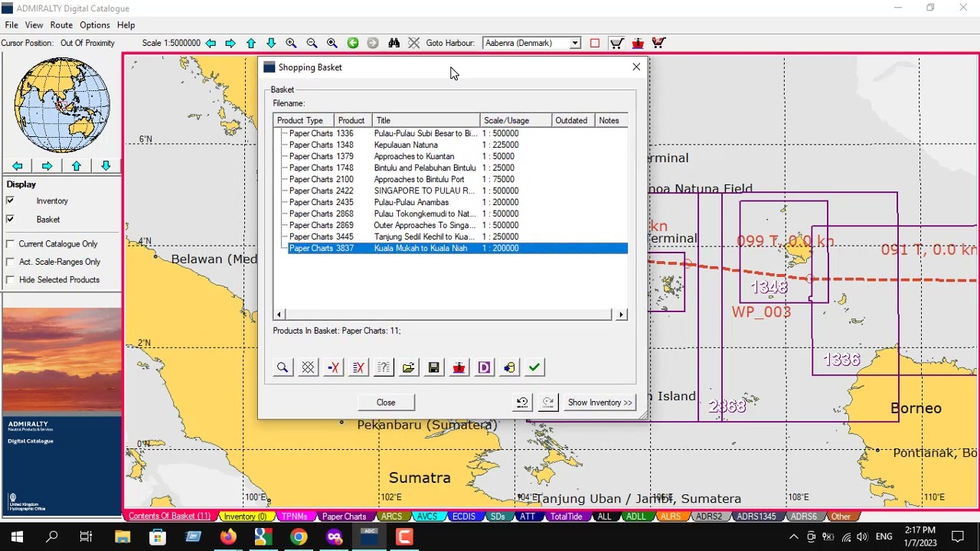Sort basket by Product column header
Image resolution: width=980 pixels, height=551 pixels.
point(353,121)
